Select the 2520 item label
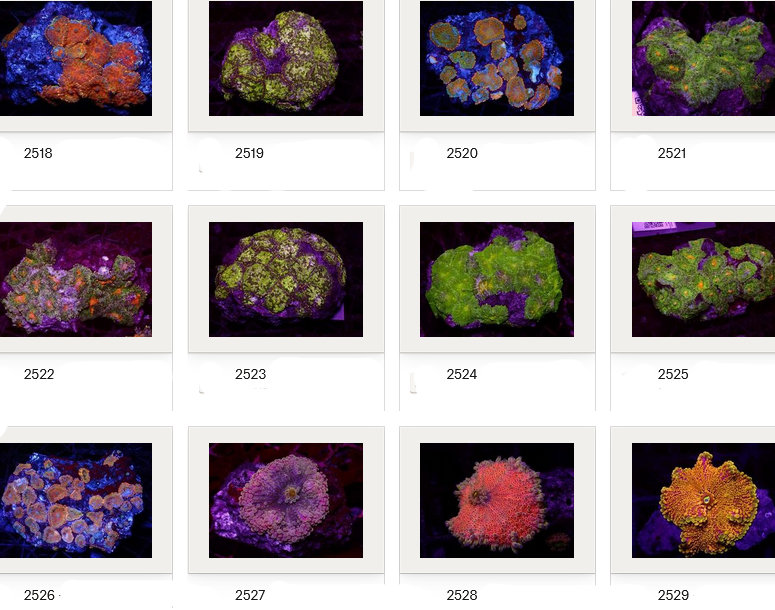The height and width of the screenshot is (610, 775). [x=462, y=154]
